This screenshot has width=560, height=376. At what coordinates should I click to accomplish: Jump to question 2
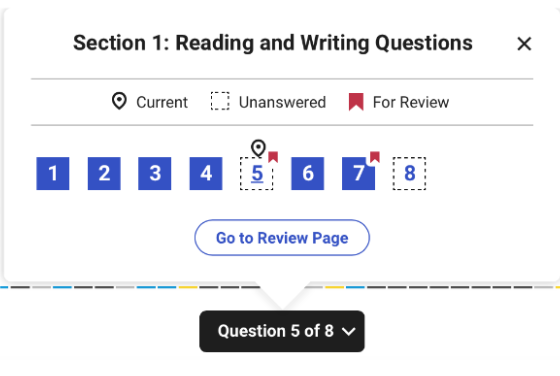pos(104,173)
